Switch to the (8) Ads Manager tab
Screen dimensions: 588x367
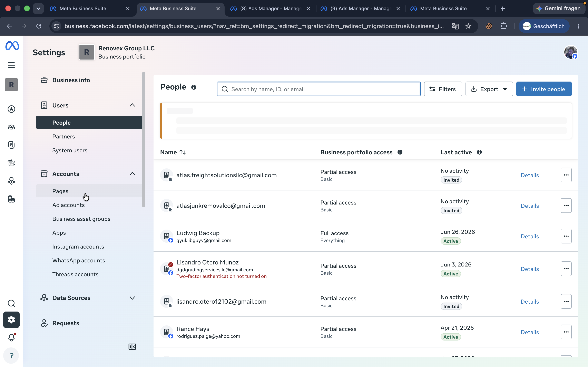coord(270,9)
